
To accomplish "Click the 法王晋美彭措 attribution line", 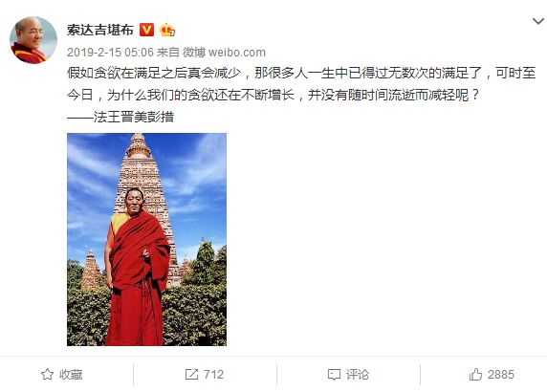I will click(x=120, y=117).
